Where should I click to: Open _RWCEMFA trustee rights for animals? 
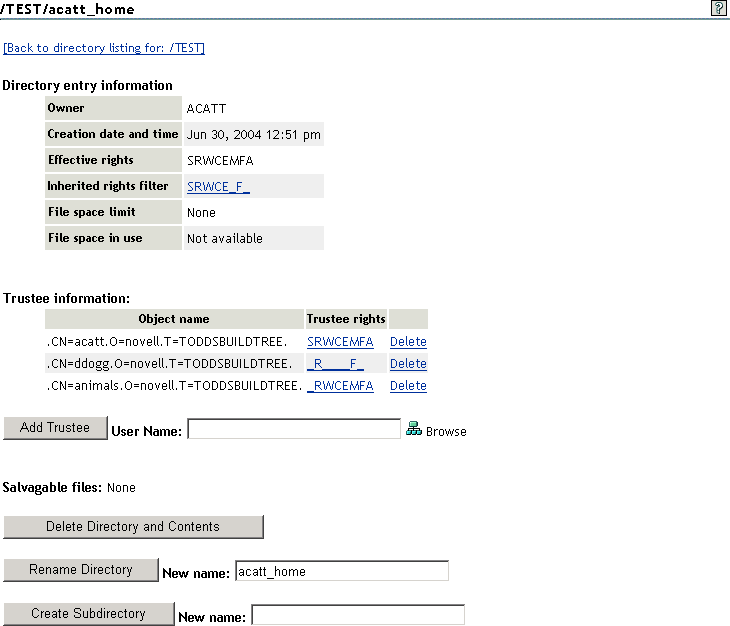point(340,386)
